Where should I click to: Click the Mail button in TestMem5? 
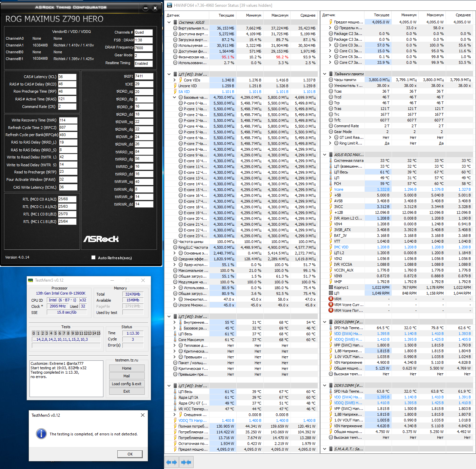click(127, 376)
